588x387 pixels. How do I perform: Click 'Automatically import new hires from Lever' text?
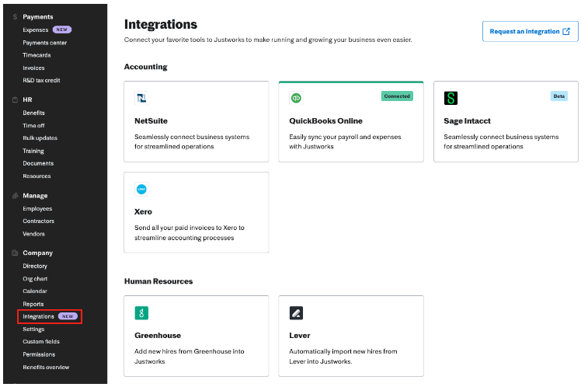(x=343, y=356)
